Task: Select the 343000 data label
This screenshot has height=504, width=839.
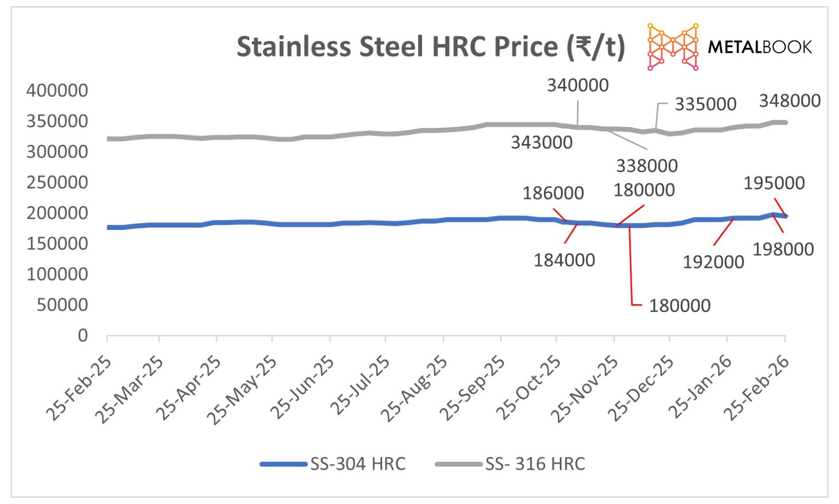Action: [x=542, y=143]
